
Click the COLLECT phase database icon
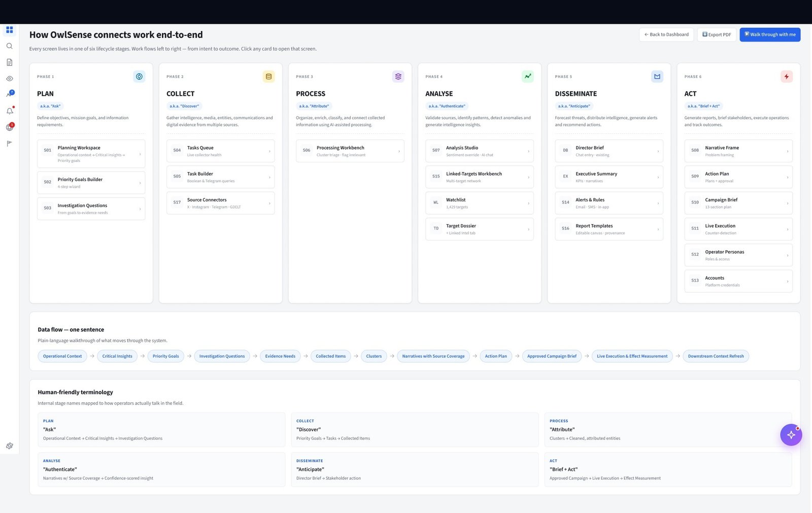[x=269, y=77]
